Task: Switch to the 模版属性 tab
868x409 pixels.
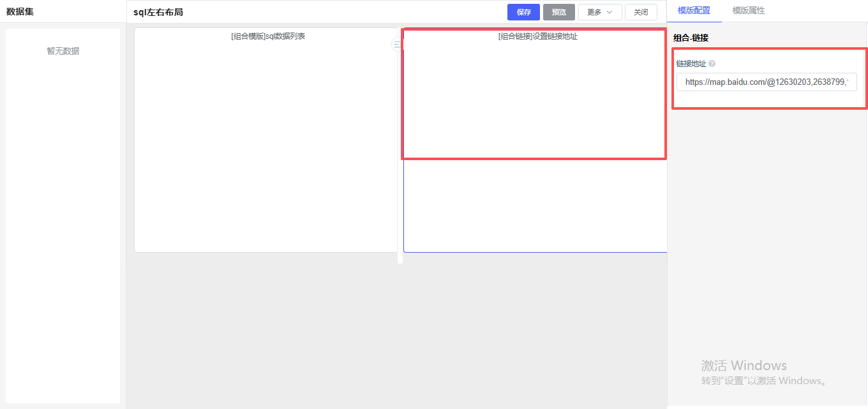Action: point(749,11)
